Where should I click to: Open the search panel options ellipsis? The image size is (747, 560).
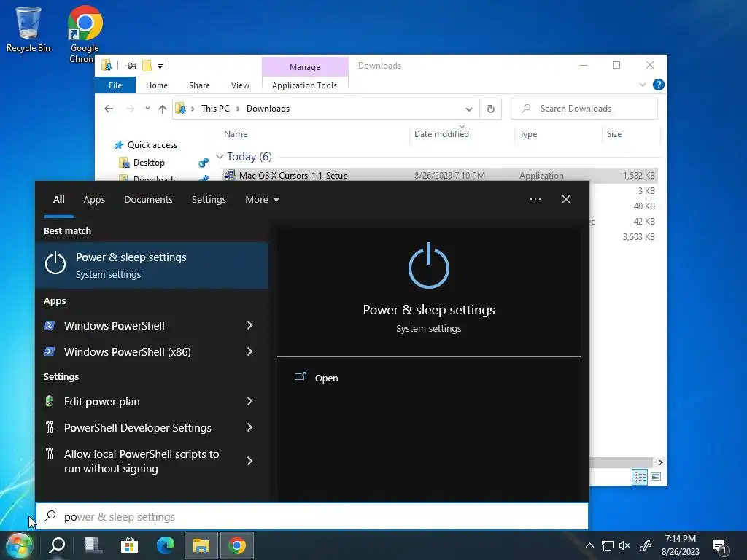[535, 199]
